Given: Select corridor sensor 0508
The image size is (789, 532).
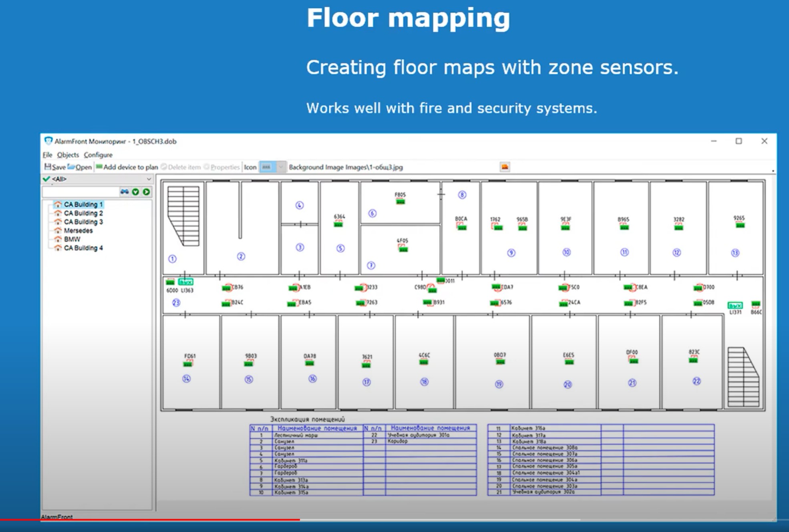Looking at the screenshot, I should coord(698,302).
